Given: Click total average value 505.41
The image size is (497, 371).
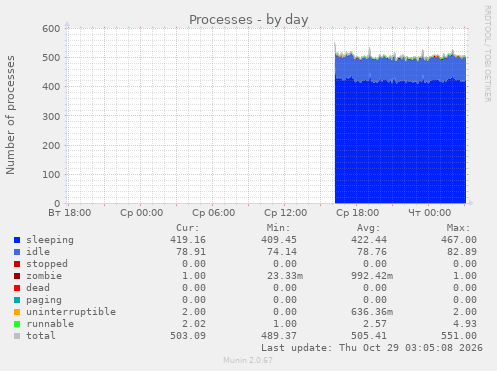Looking at the screenshot, I should point(369,336).
